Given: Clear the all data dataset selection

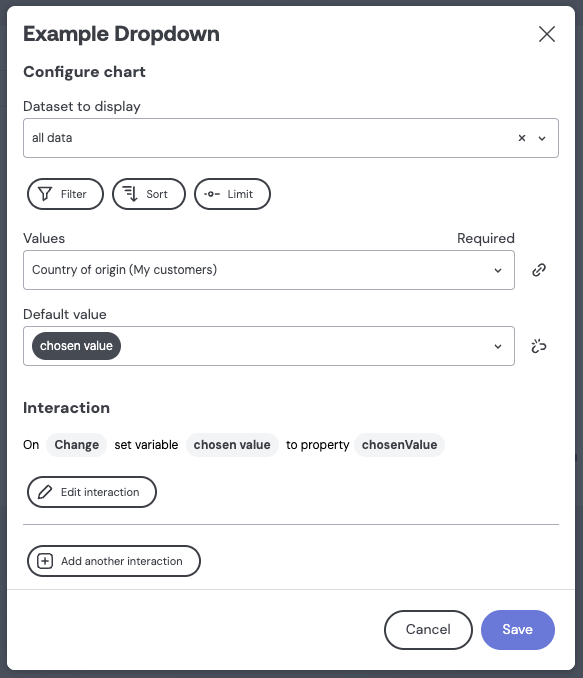Looking at the screenshot, I should [522, 138].
